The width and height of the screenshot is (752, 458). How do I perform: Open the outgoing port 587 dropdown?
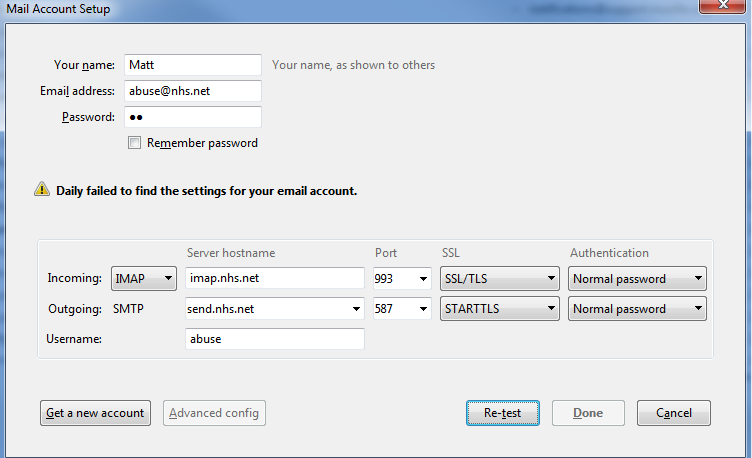click(402, 309)
